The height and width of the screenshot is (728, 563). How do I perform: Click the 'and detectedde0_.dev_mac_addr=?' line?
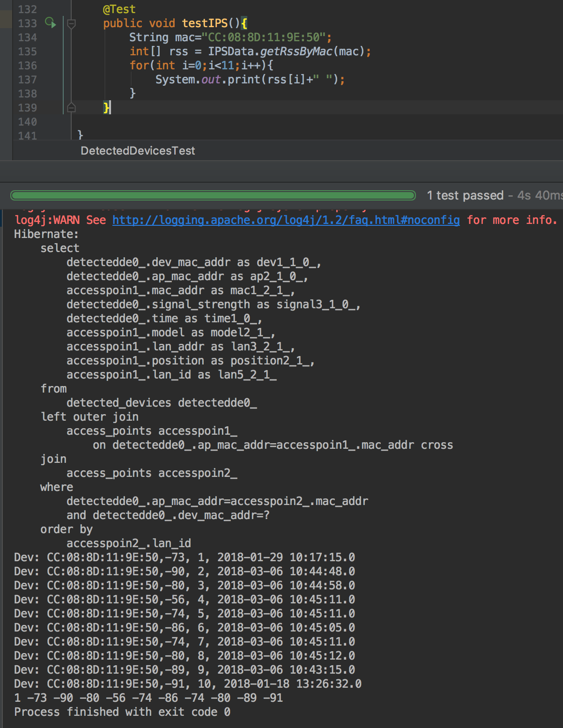[168, 515]
